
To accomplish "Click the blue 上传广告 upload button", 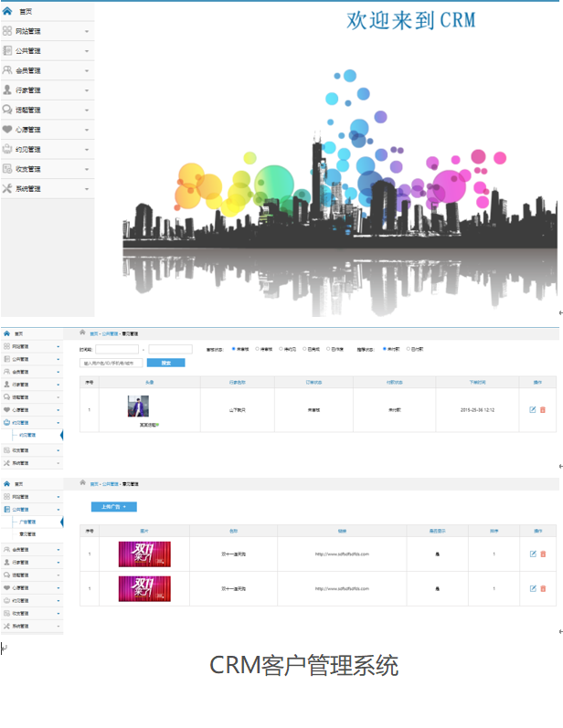I will tap(113, 506).
